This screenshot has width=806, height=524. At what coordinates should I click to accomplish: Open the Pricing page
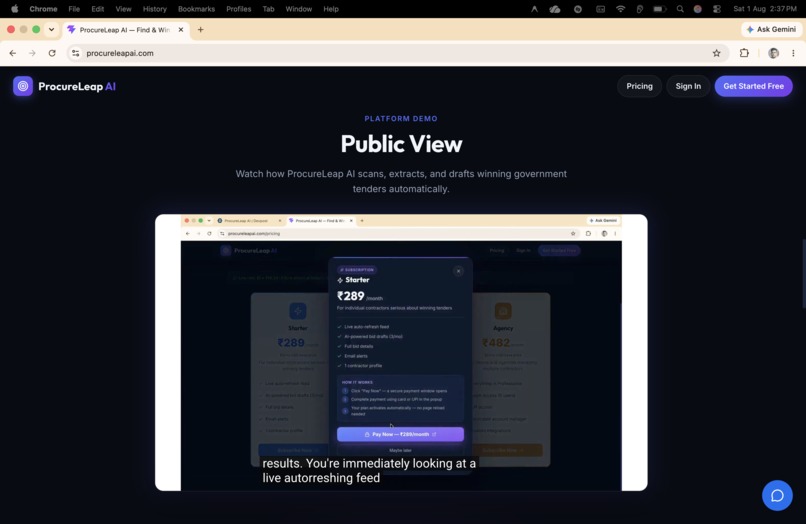click(x=639, y=86)
